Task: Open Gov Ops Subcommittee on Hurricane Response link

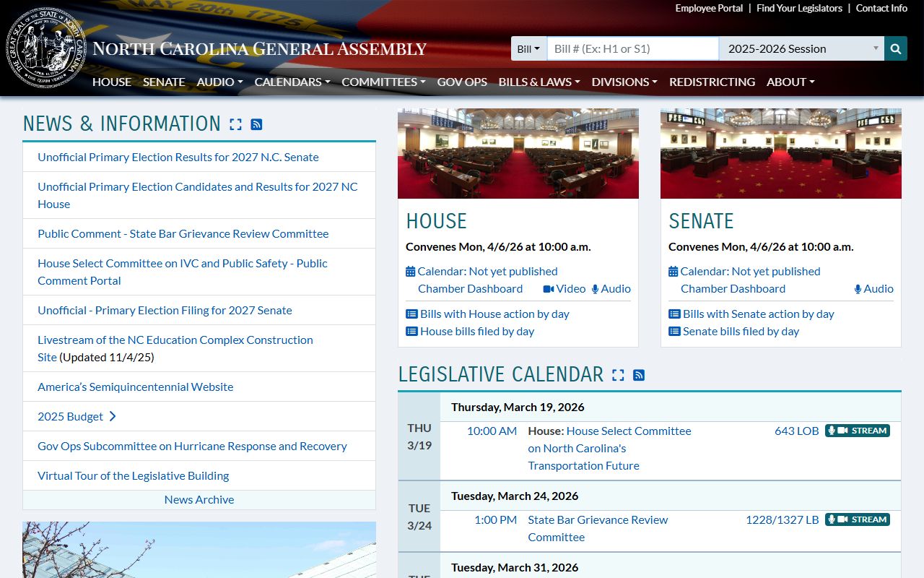Action: coord(192,446)
